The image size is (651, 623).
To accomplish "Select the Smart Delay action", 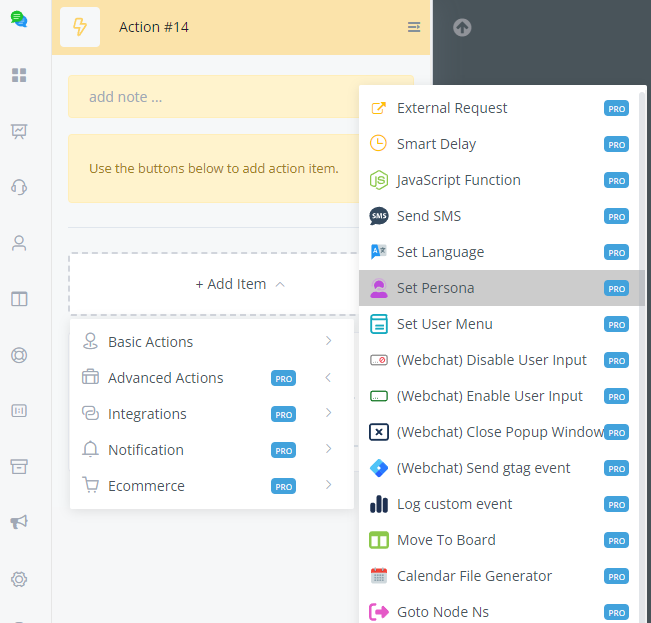I will point(436,144).
